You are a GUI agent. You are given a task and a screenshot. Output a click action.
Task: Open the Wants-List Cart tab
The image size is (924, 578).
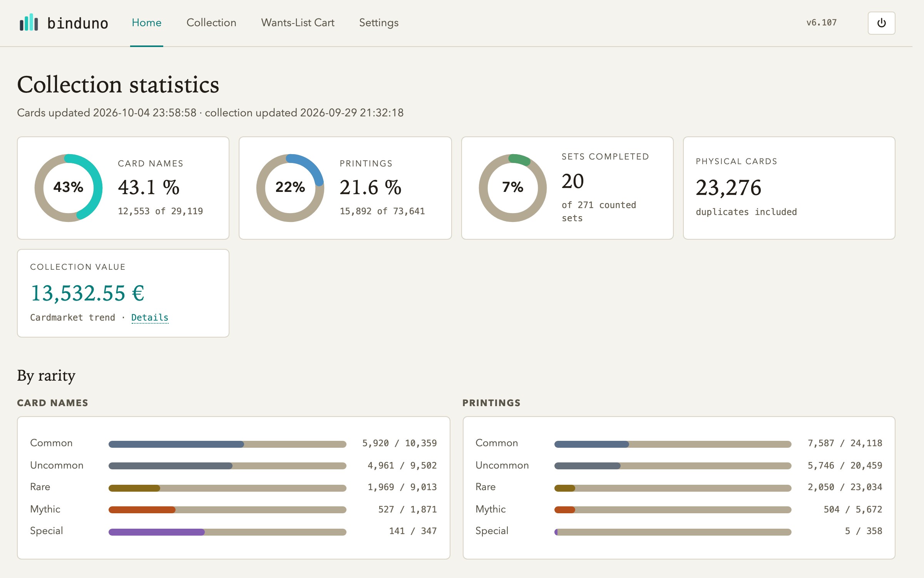coord(298,23)
